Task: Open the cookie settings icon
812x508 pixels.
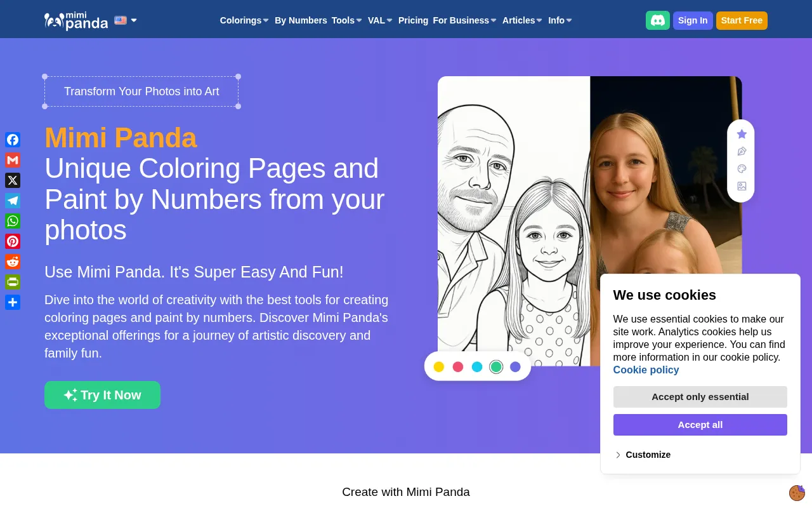Action: [797, 493]
